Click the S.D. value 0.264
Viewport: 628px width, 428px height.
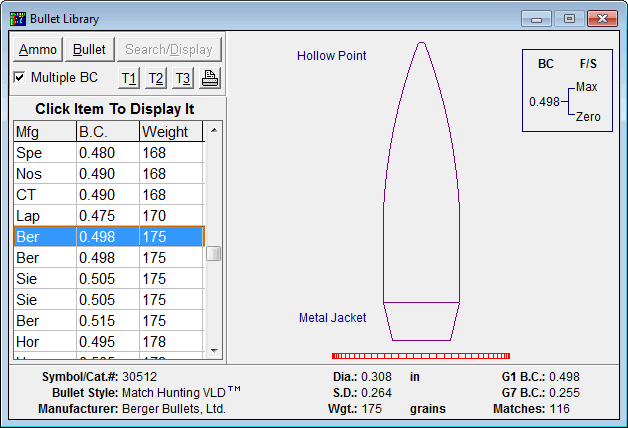[x=376, y=393]
